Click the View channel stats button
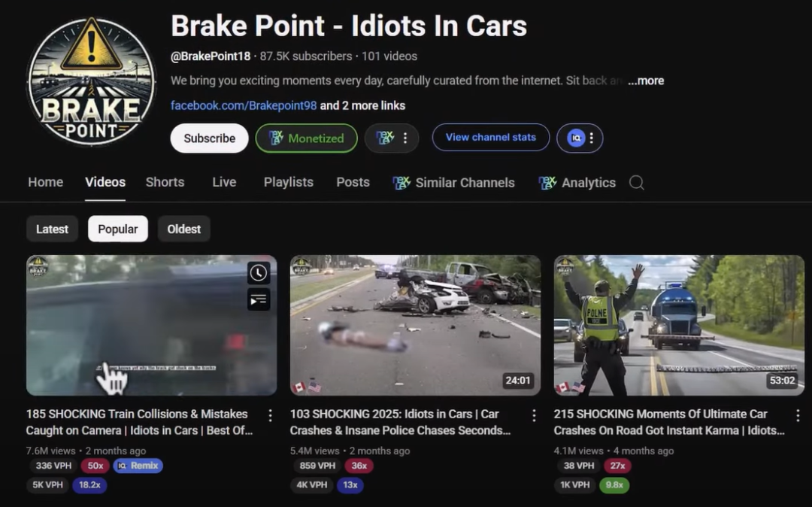Screen dimensions: 812x507 (x=490, y=138)
